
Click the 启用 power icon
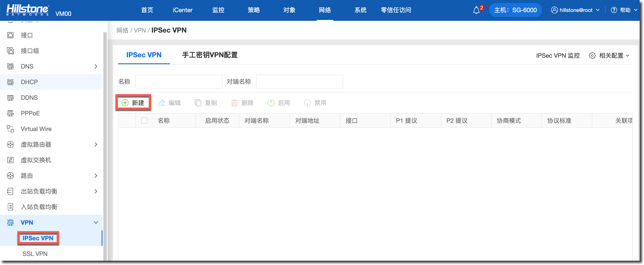[271, 103]
